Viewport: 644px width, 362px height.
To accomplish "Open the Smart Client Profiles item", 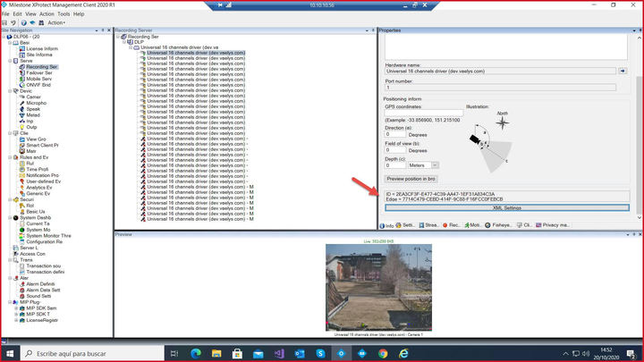I will (42, 145).
